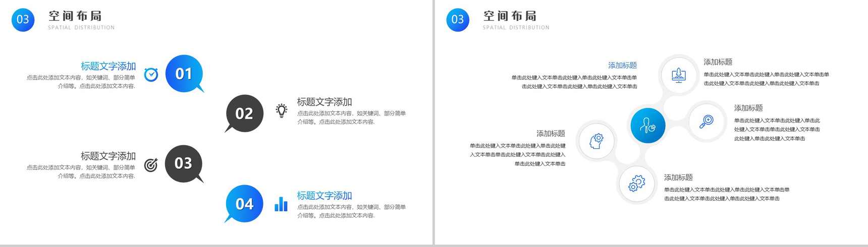Select the blue 03 badge on left slide

tap(23, 20)
